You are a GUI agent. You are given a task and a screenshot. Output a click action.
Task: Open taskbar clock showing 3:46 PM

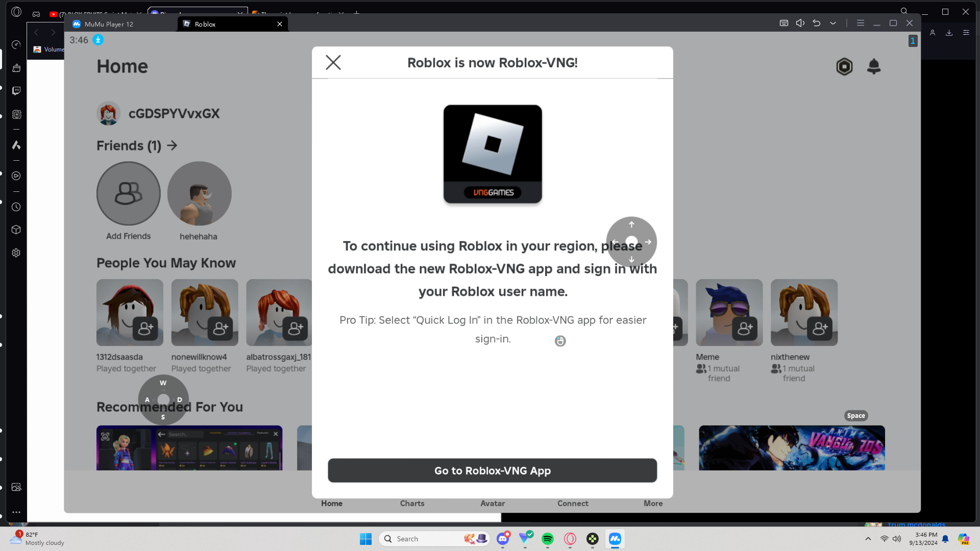coord(923,539)
